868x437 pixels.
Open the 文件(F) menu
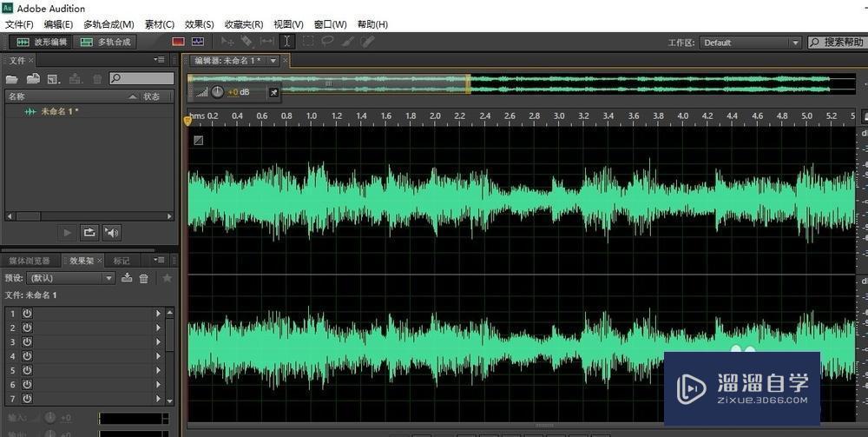[x=19, y=24]
